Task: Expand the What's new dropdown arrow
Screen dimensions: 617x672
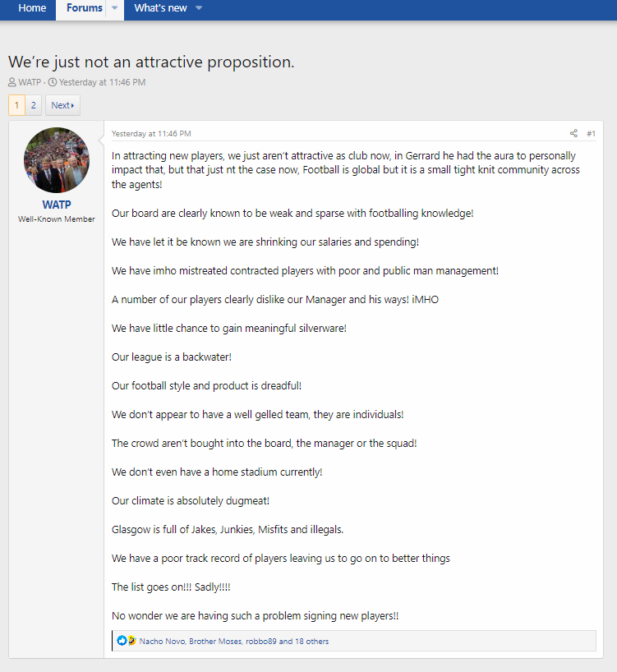Action: click(199, 8)
